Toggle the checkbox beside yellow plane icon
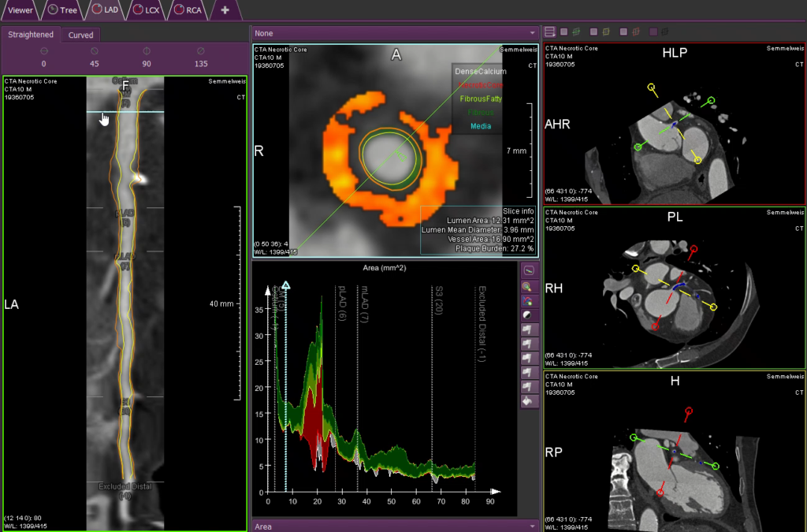The height and width of the screenshot is (532, 807). (593, 32)
